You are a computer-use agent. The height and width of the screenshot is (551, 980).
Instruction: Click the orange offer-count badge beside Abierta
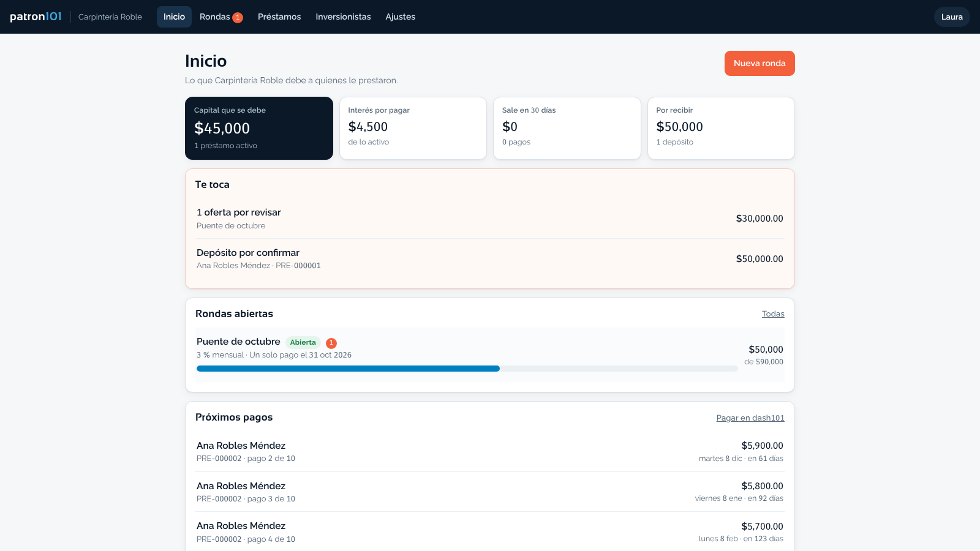click(x=331, y=343)
